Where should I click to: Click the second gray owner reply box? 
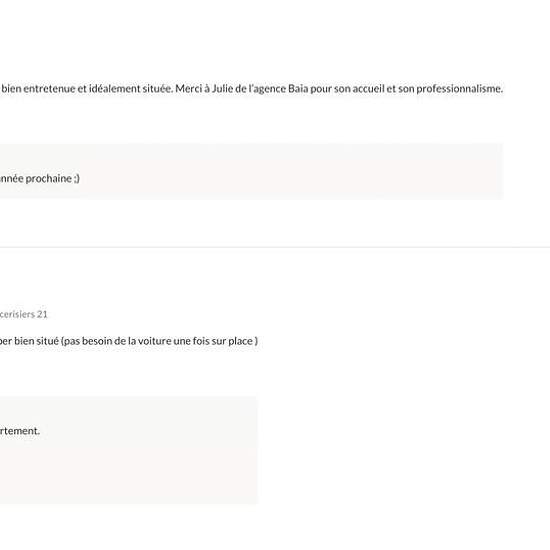(129, 450)
